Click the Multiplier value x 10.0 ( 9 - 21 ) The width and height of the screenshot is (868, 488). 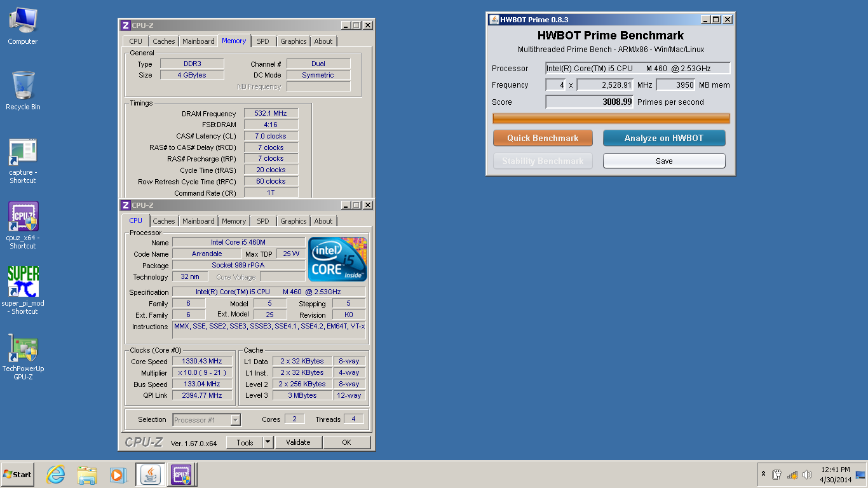[x=202, y=372]
